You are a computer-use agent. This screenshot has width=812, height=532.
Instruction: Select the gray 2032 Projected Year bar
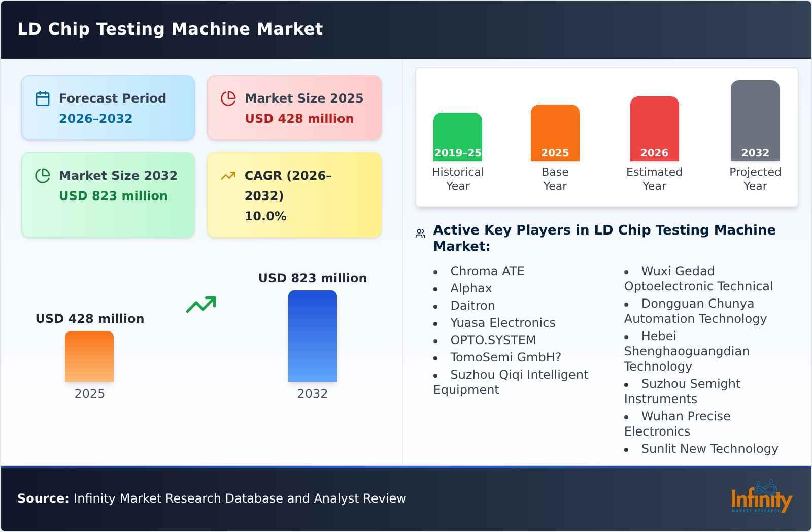pos(755,121)
